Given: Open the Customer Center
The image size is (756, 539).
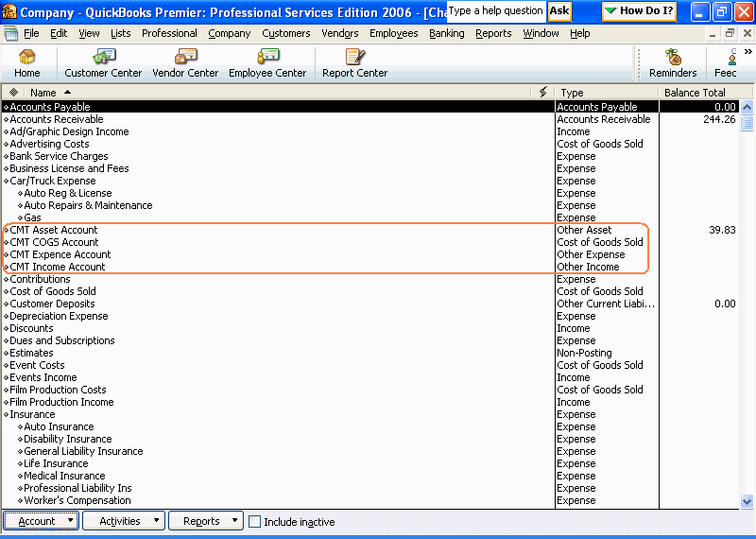Looking at the screenshot, I should [103, 63].
